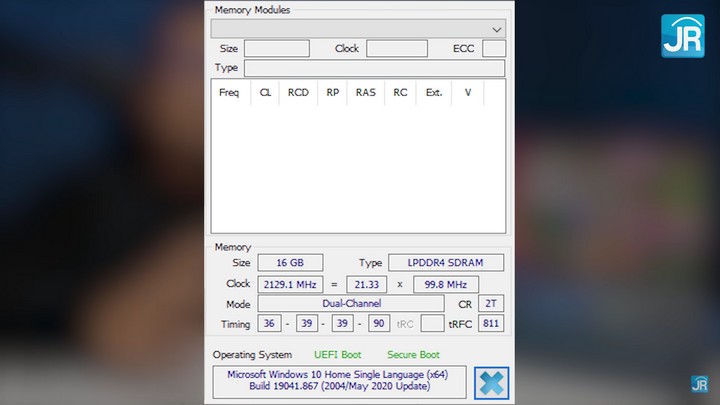Image resolution: width=720 pixels, height=405 pixels.
Task: Click the 21.33 multiplier value
Action: (366, 284)
